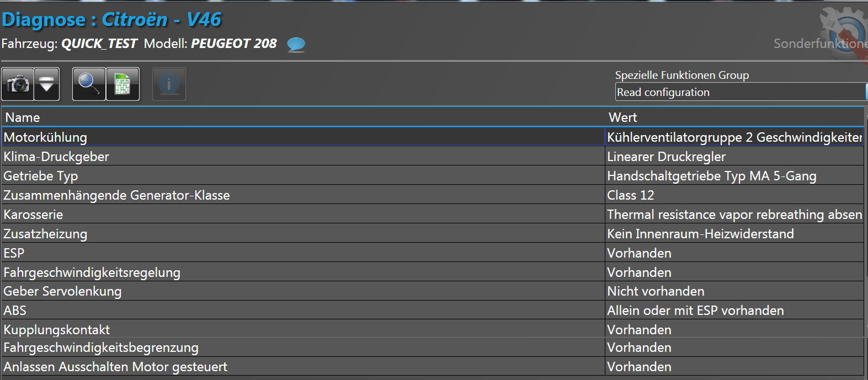Click the Zusammenhängende Generator-Klasse entry

click(116, 195)
